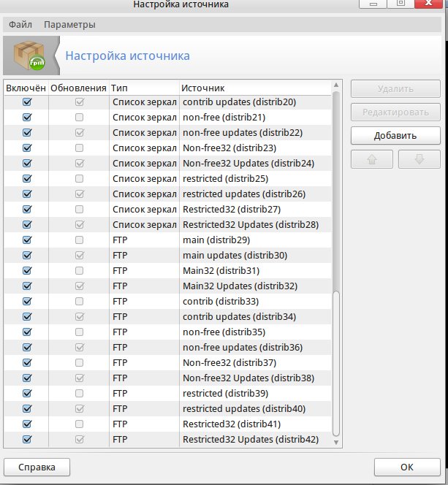Open help with the Справка button
The width and height of the screenshot is (448, 485).
[x=37, y=467]
